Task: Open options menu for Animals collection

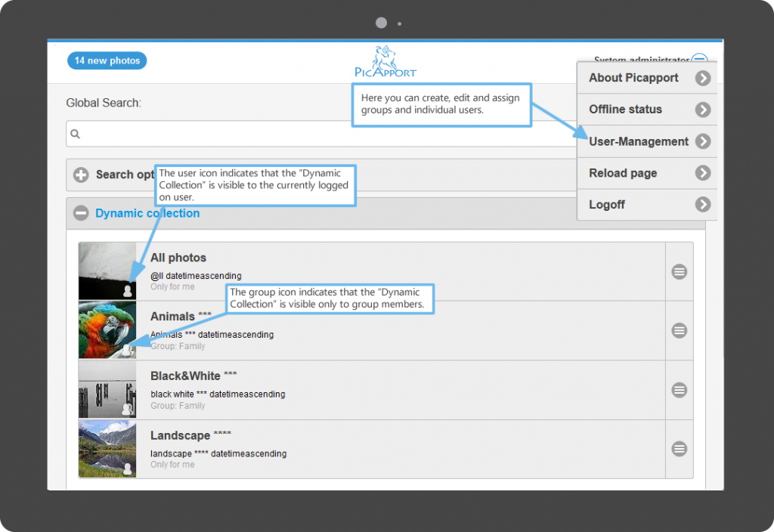Action: (679, 330)
